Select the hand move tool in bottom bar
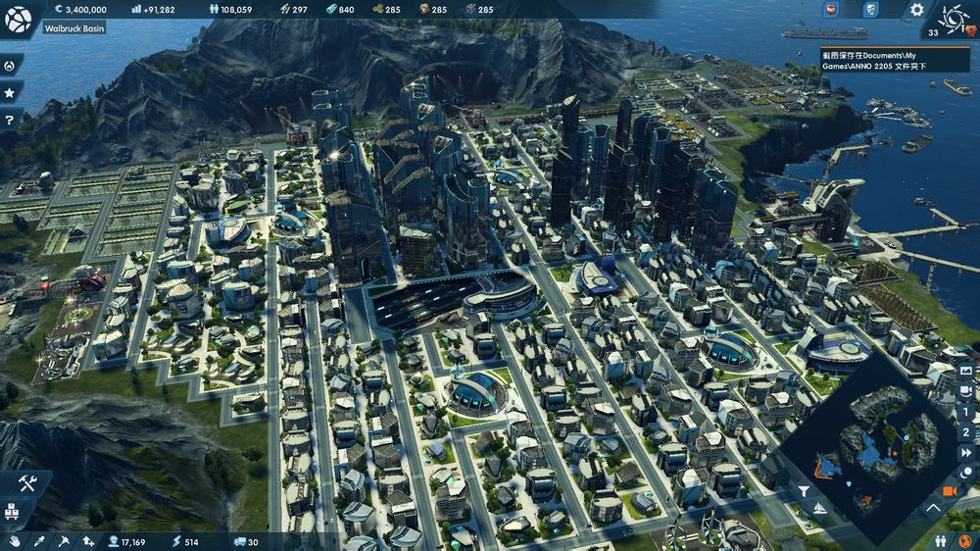Screen dimensions: 980x551 14,541
